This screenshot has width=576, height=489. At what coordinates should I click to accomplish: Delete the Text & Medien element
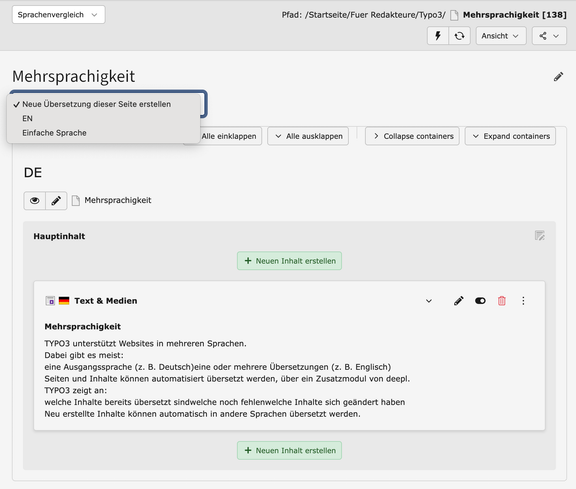(x=502, y=301)
